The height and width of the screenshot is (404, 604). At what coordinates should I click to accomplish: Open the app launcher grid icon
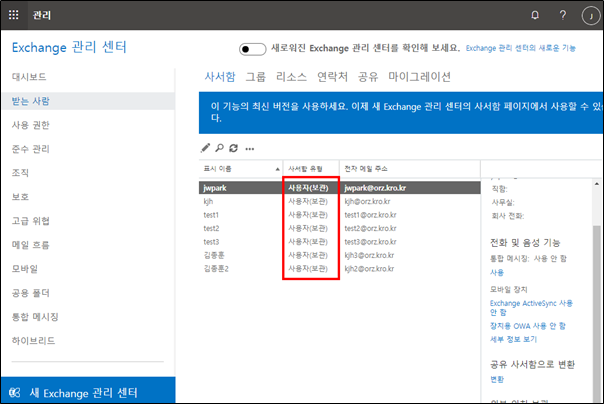(13, 15)
